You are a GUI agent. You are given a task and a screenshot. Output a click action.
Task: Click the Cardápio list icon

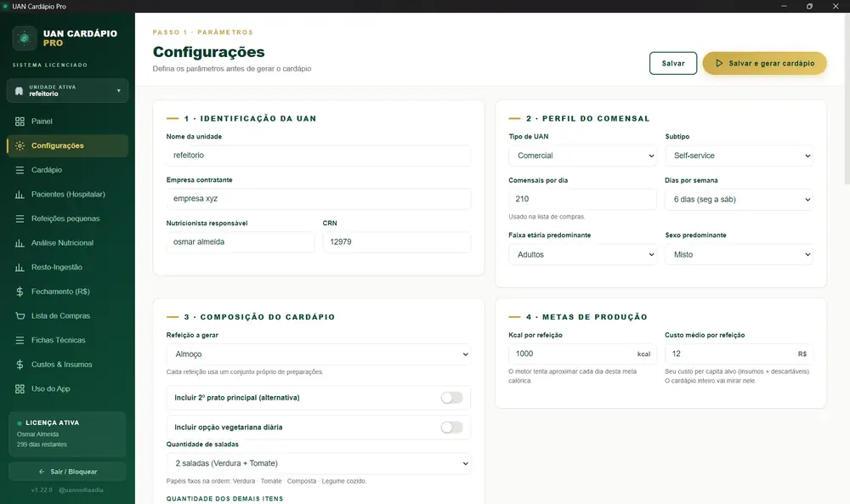point(20,170)
